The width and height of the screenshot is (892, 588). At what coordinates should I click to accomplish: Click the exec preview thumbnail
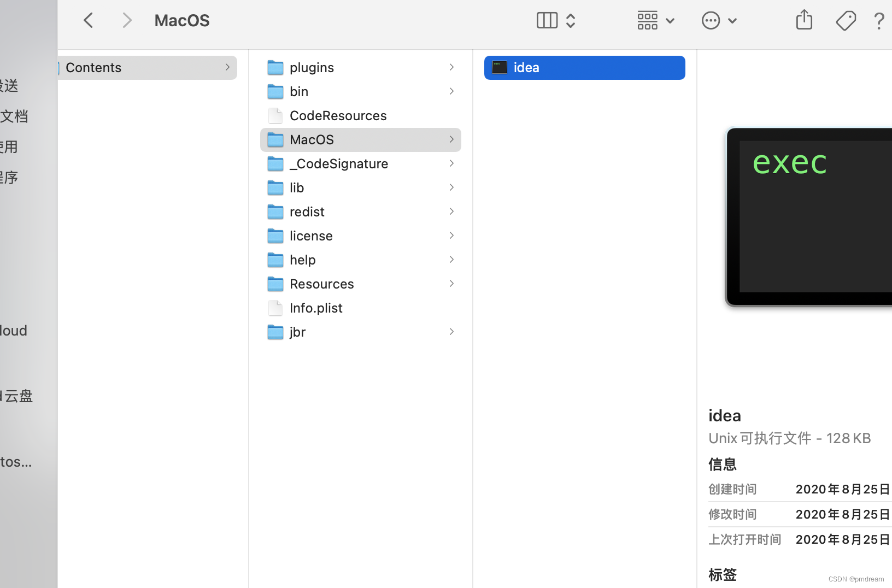pyautogui.click(x=808, y=216)
